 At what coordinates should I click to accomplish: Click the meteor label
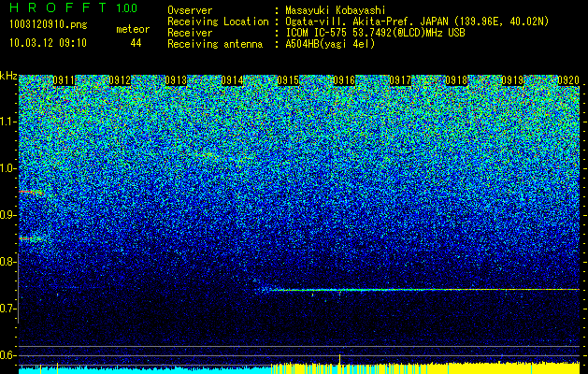point(133,29)
